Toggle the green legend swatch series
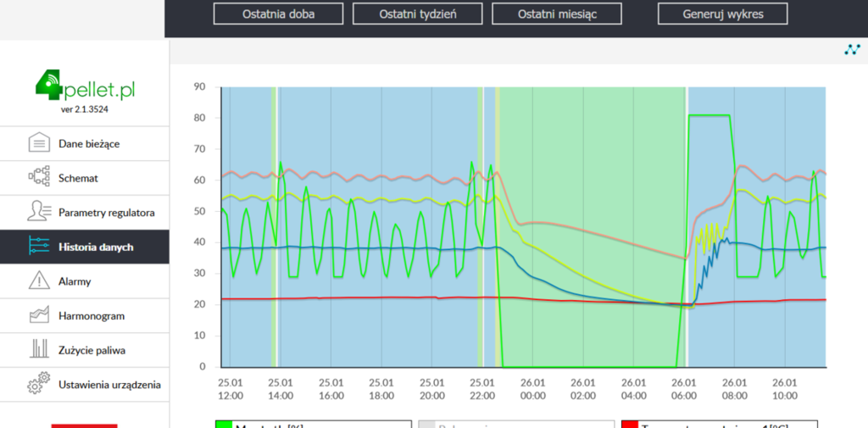The width and height of the screenshot is (868, 428). tap(224, 425)
